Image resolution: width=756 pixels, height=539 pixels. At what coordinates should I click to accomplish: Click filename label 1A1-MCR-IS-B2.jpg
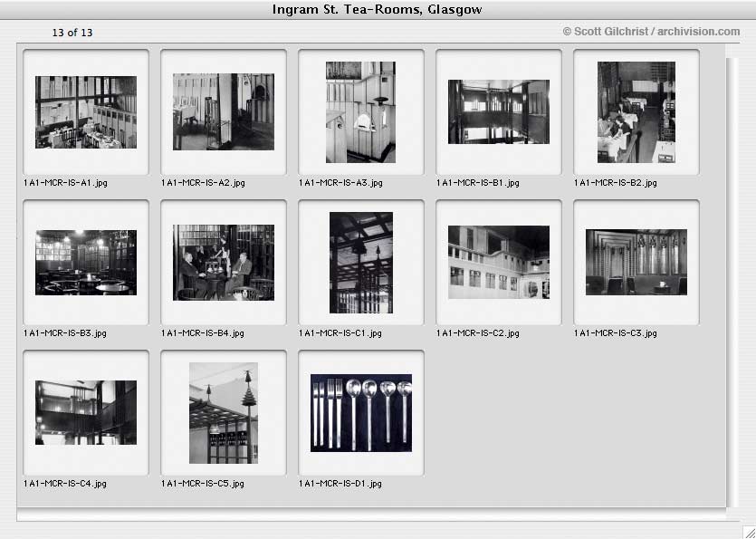[616, 183]
